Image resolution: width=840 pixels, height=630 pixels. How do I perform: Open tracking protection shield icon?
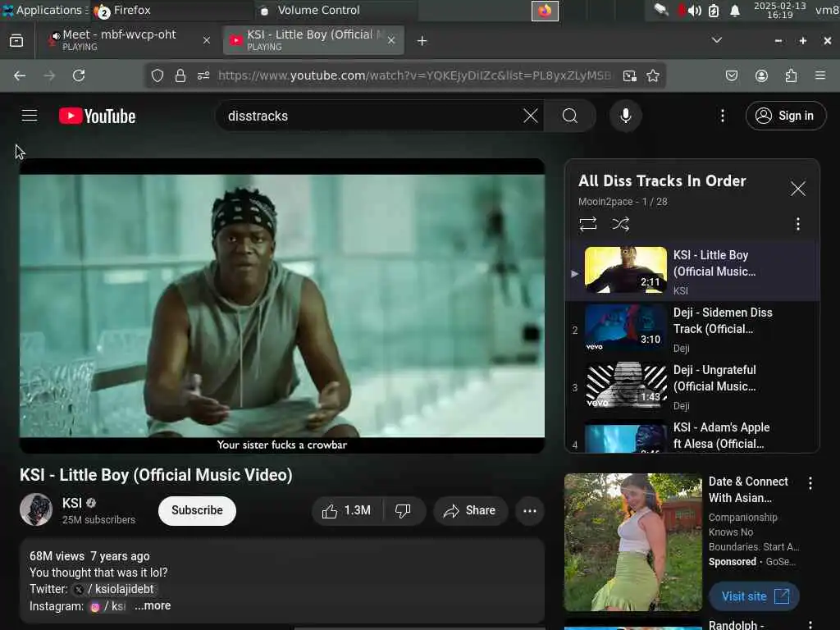[157, 75]
